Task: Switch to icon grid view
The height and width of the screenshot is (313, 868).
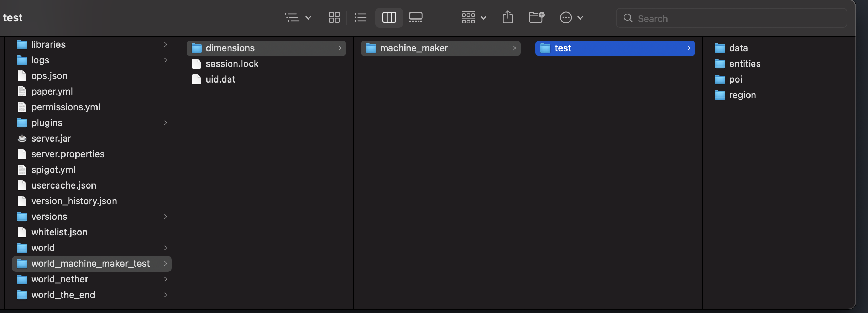Action: tap(334, 17)
